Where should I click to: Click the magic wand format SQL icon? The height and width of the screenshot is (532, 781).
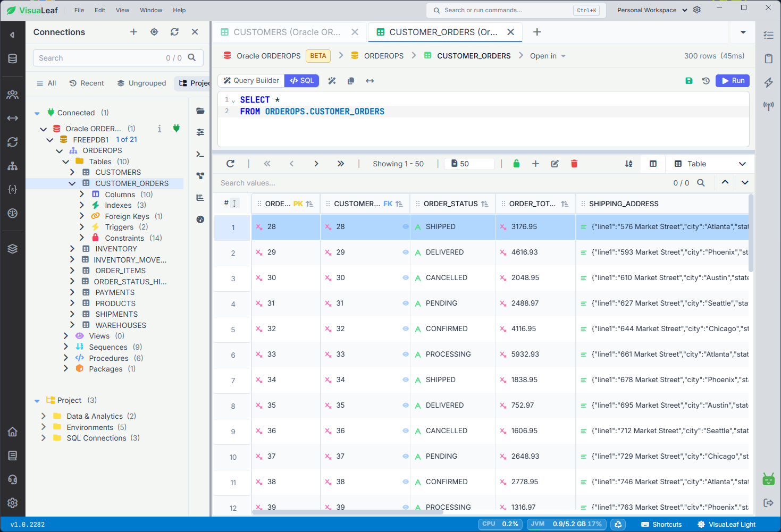coord(332,81)
